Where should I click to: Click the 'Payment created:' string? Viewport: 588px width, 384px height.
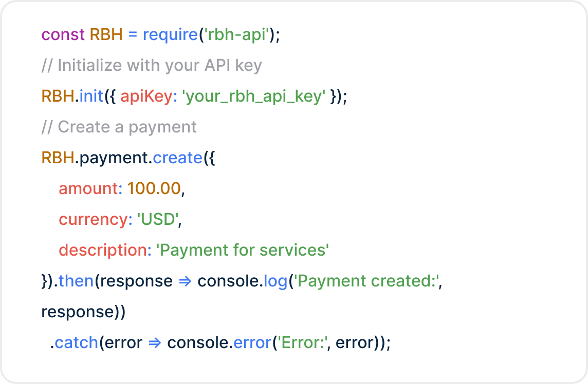365,281
